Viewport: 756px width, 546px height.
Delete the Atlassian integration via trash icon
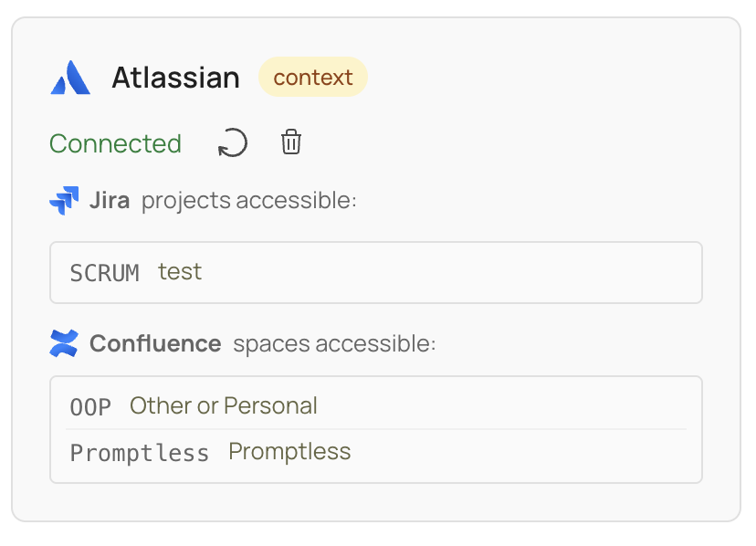click(x=290, y=142)
